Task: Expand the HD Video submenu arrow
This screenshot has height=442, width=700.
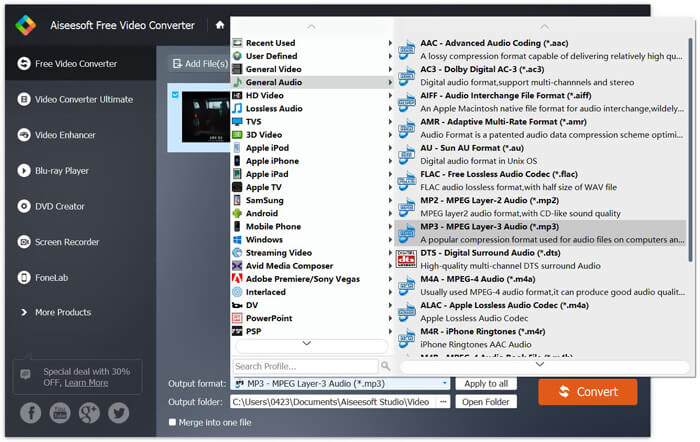Action: [390, 96]
